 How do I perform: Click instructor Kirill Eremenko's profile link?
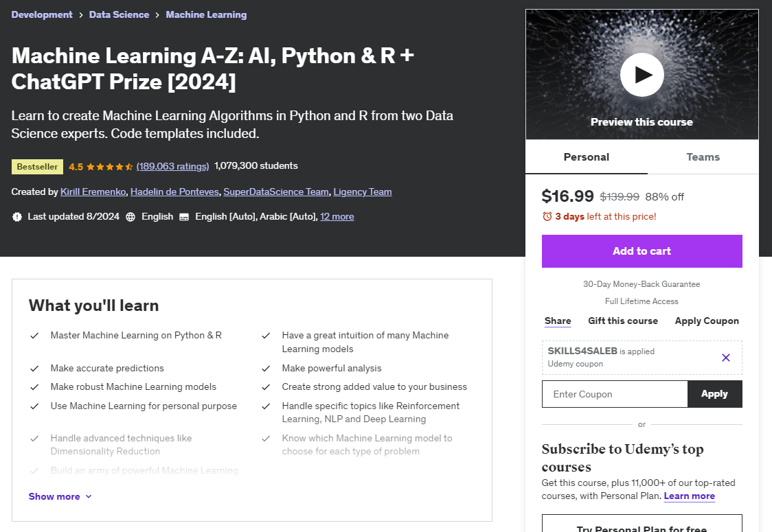tap(93, 192)
